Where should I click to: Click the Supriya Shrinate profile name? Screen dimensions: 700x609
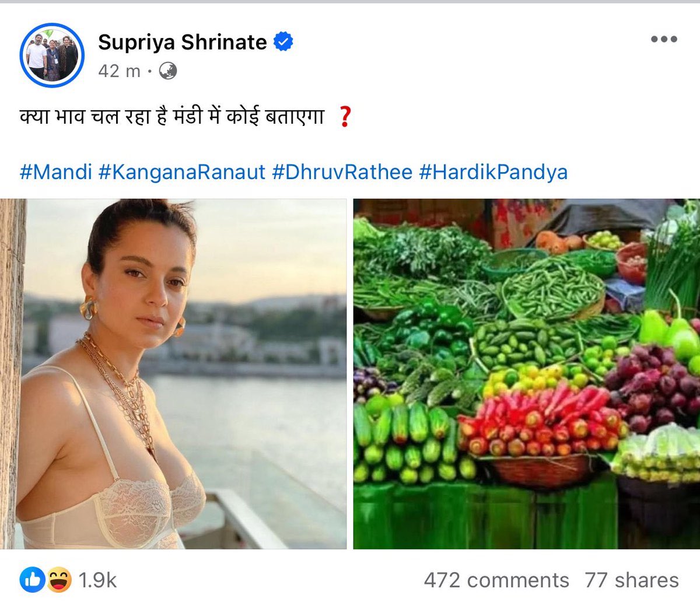pos(182,42)
